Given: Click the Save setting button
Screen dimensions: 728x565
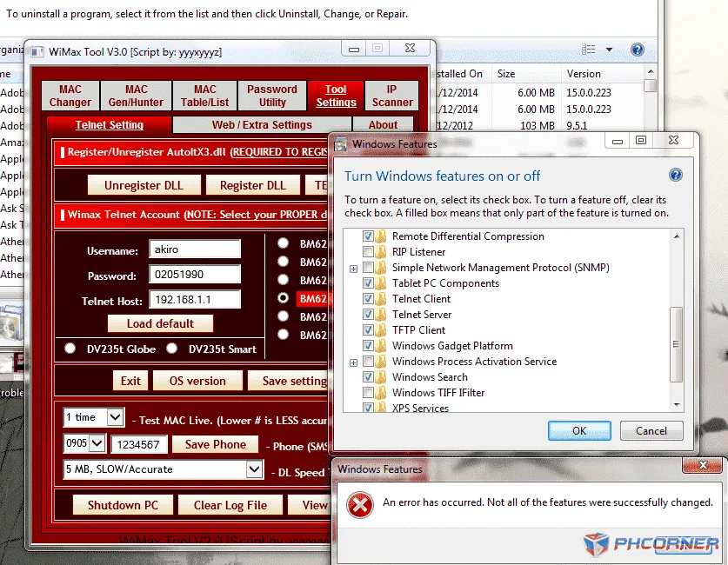Looking at the screenshot, I should pos(289,381).
